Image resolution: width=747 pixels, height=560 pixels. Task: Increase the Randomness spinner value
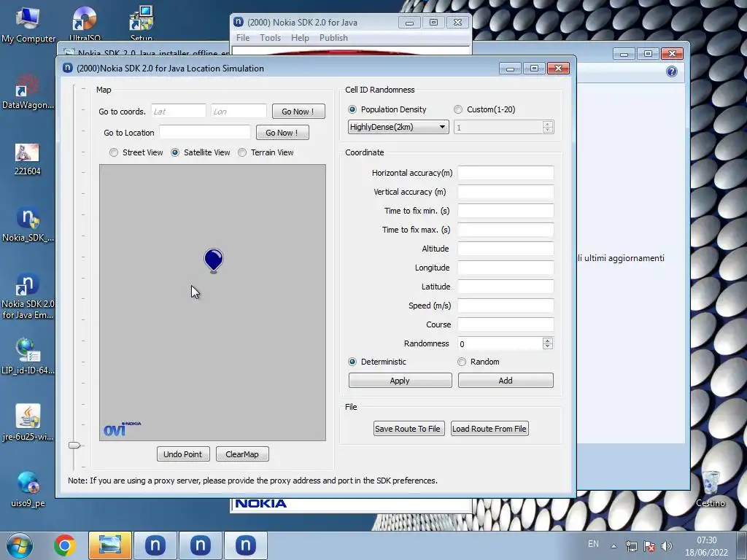548,341
